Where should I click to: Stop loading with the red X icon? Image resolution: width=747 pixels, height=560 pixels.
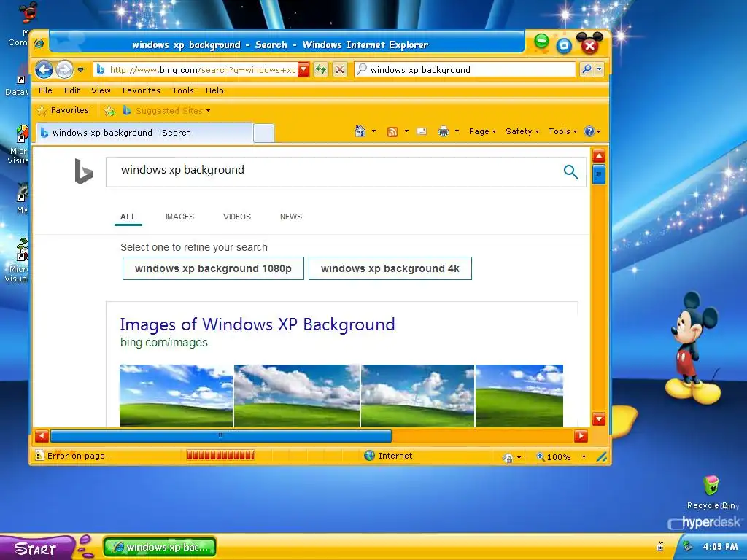(340, 69)
